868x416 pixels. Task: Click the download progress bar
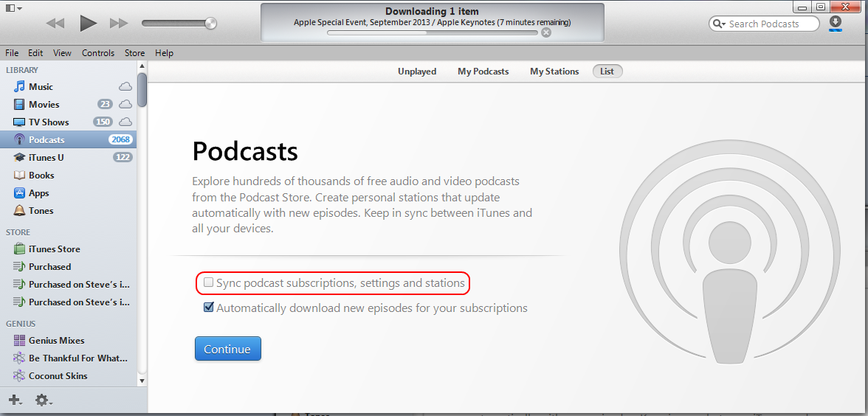(433, 32)
